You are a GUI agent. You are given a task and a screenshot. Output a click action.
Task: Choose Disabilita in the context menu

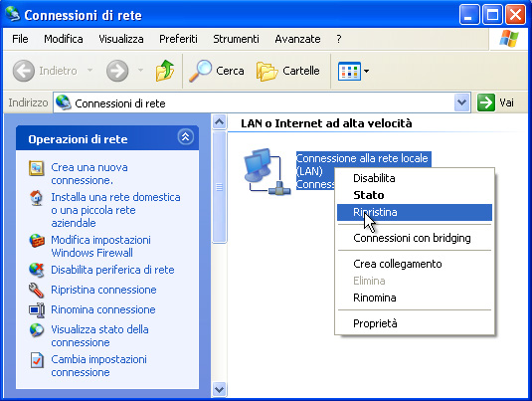(x=415, y=178)
